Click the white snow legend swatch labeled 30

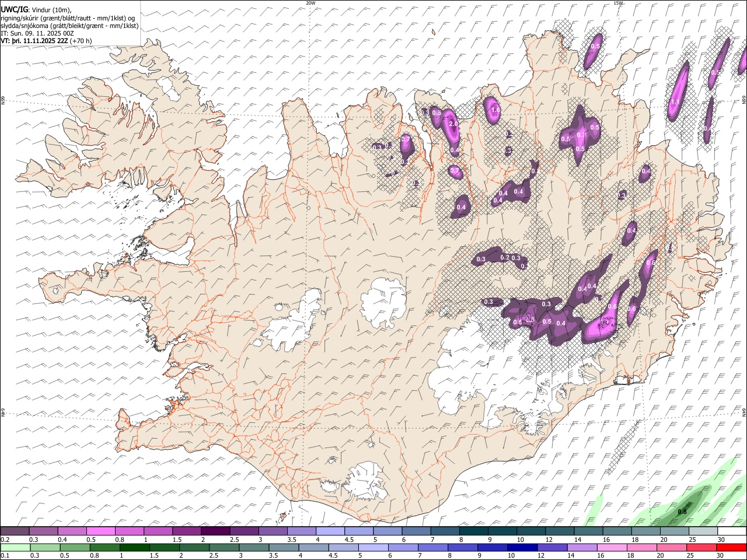coord(732,531)
